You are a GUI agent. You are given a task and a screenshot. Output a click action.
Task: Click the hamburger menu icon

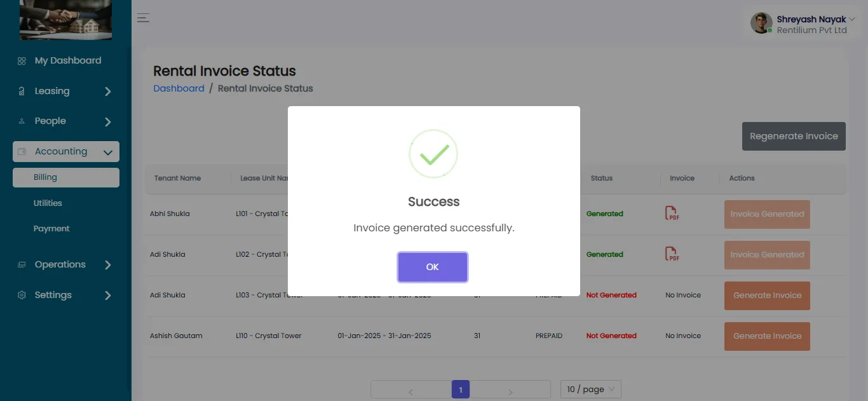(x=144, y=18)
